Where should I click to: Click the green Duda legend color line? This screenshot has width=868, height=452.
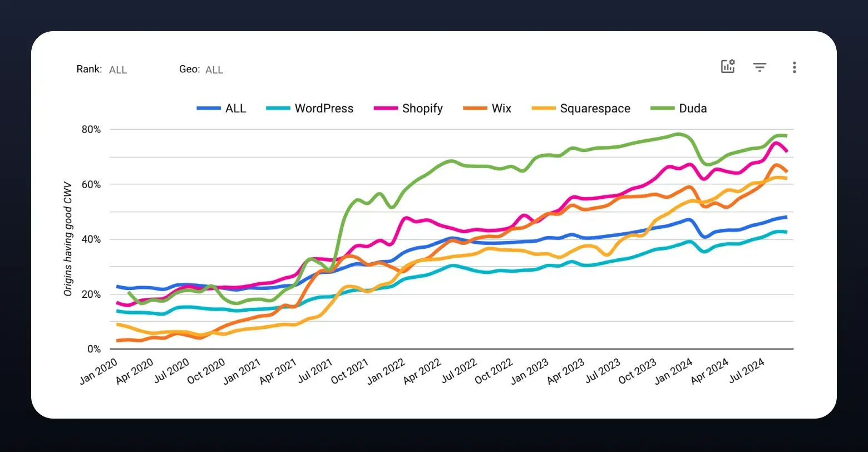point(663,109)
